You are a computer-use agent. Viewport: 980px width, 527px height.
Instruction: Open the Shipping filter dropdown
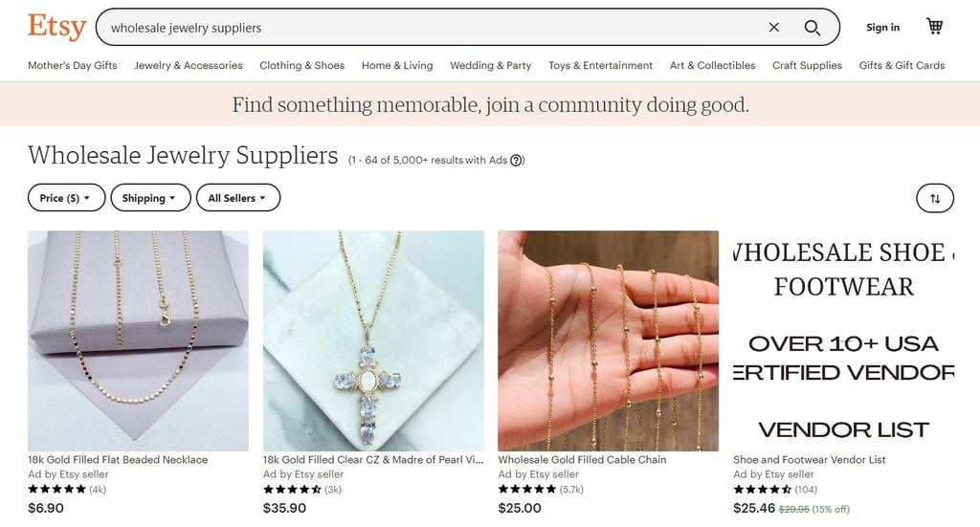[x=149, y=198]
